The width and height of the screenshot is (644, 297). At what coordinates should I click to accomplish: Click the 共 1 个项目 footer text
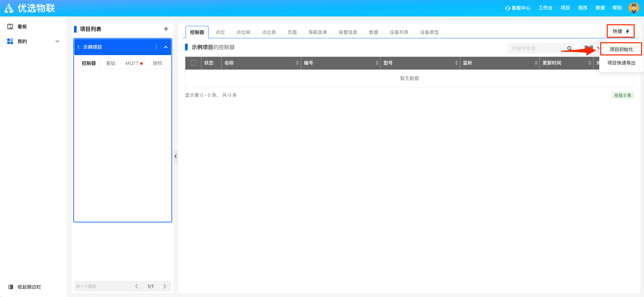[x=86, y=286]
